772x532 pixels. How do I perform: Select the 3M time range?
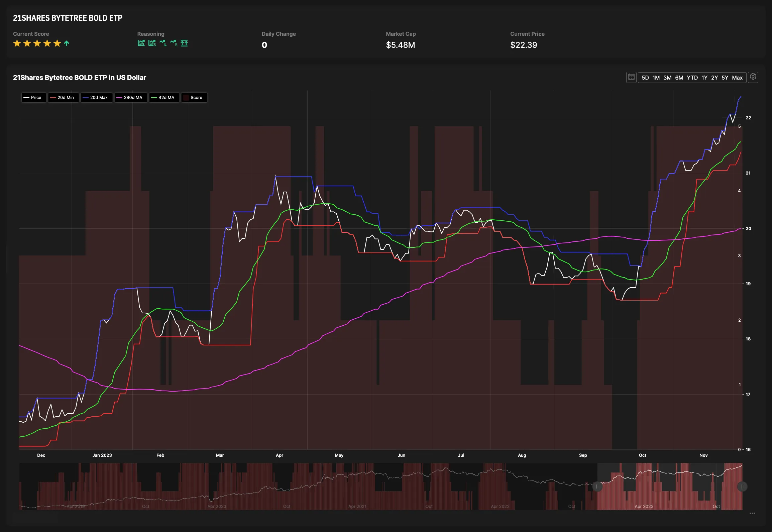[x=667, y=78]
